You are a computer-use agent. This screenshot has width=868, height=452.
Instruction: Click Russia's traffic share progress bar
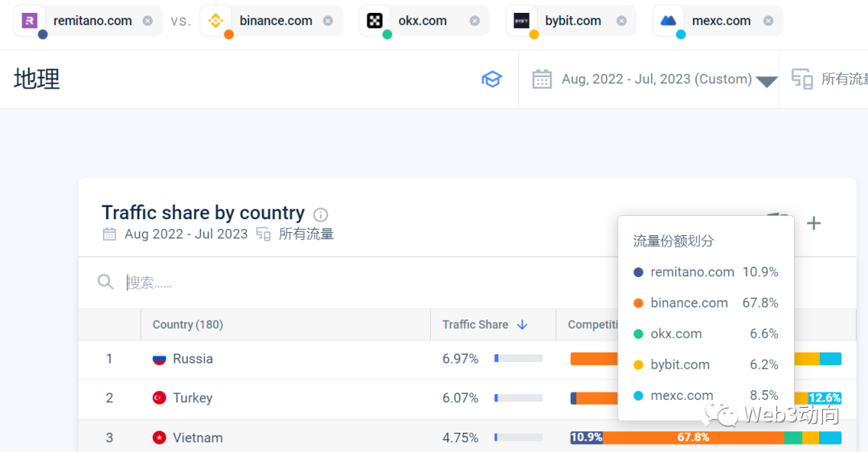tap(518, 359)
